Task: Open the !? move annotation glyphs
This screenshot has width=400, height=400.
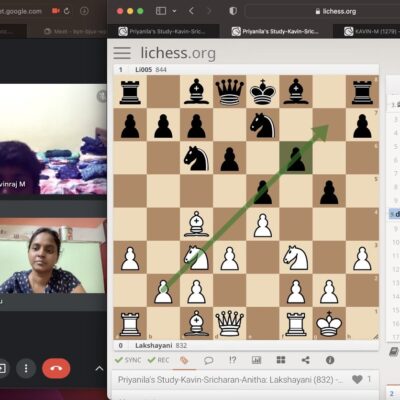Action: point(232,360)
